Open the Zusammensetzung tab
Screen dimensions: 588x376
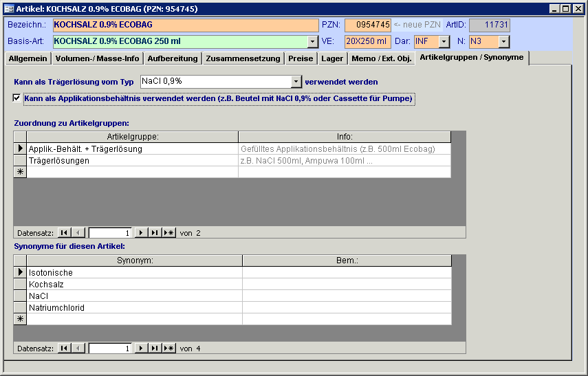[243, 58]
